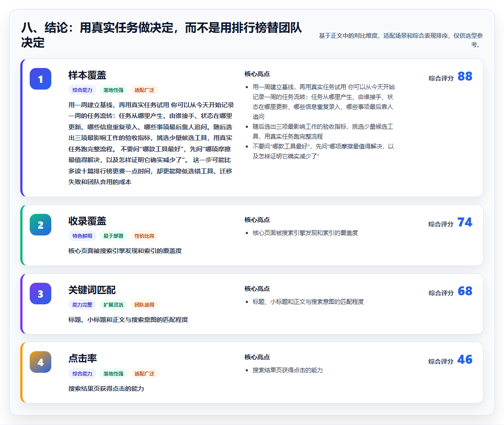
Task: Click bullet 搜索结果页获得点击的能力
Action: point(288,370)
